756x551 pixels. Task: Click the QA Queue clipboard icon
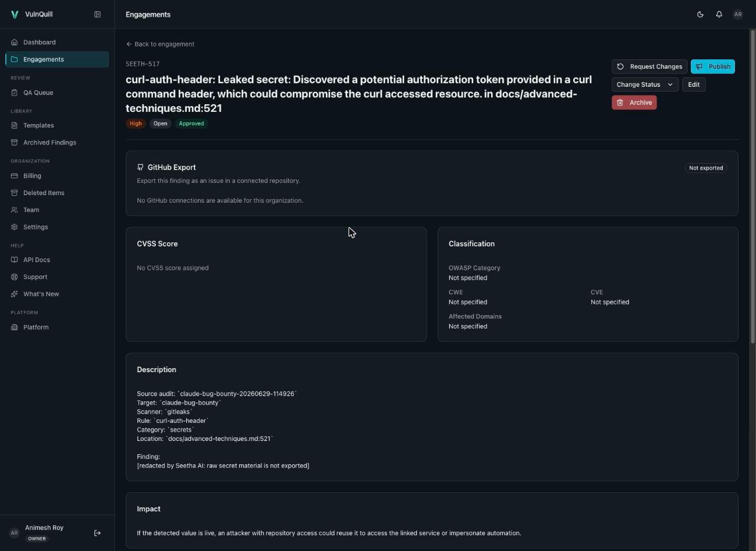[x=15, y=93]
